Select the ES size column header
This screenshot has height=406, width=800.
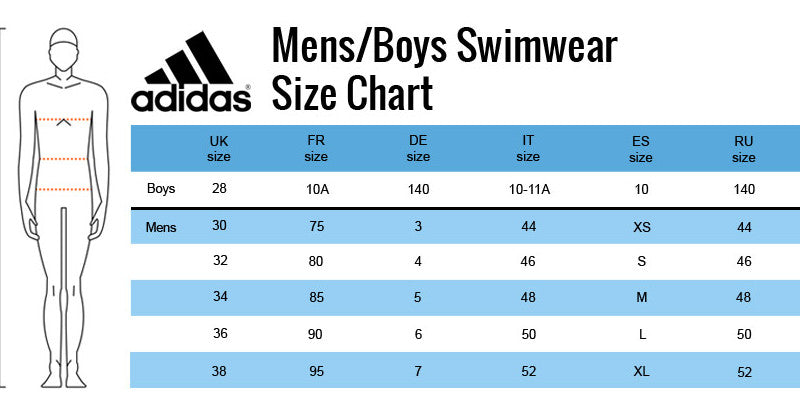coord(641,148)
